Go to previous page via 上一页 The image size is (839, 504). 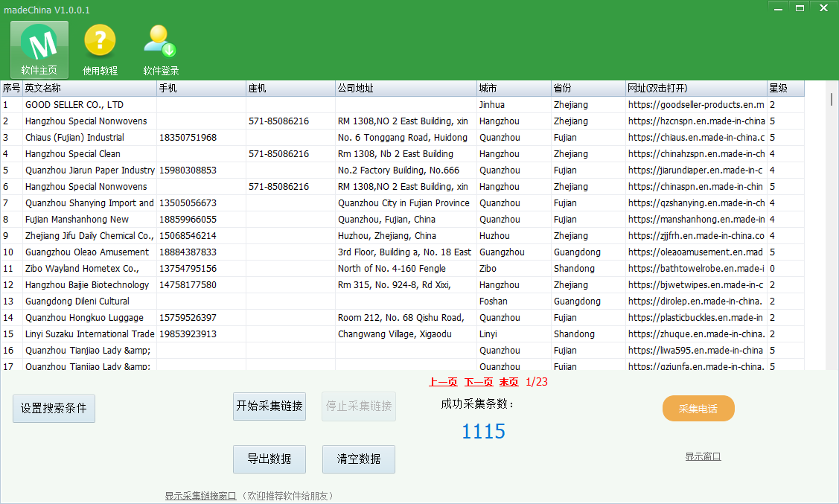click(x=443, y=382)
